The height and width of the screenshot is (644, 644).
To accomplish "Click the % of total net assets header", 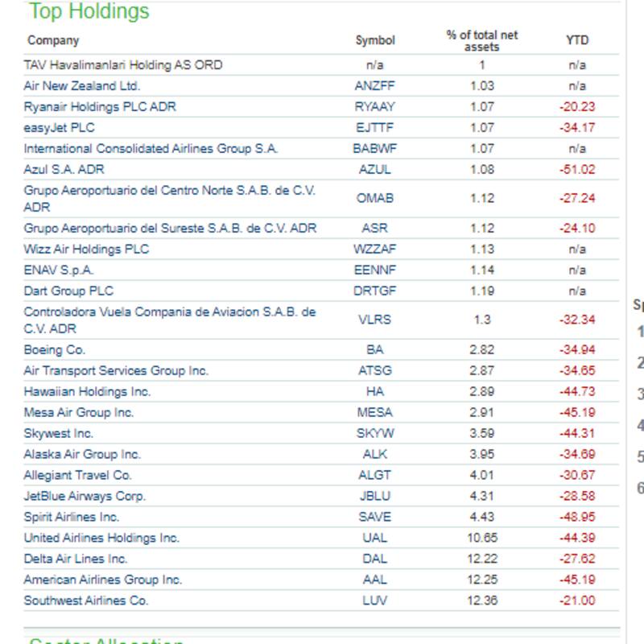I will (x=482, y=41).
